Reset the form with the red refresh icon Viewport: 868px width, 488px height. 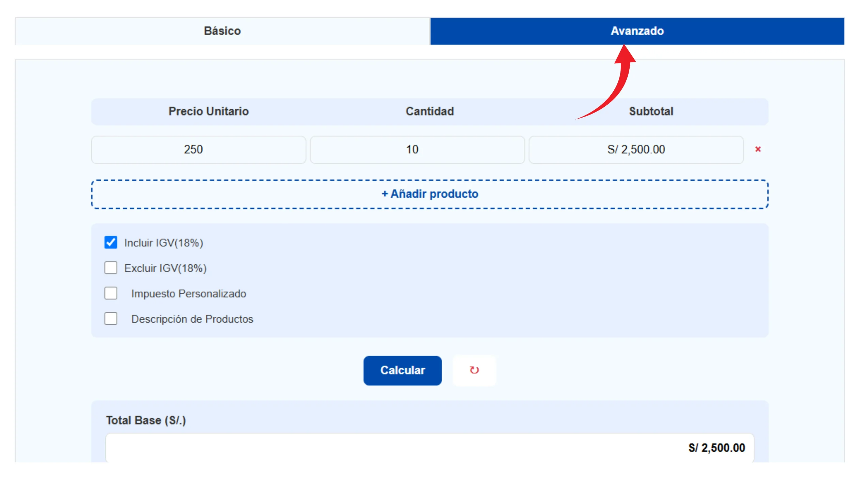pos(474,370)
